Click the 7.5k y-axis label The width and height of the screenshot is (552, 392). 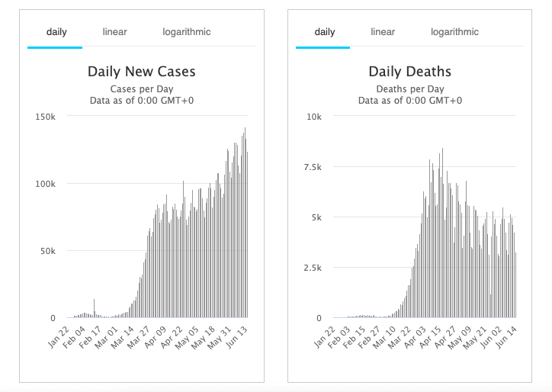313,167
